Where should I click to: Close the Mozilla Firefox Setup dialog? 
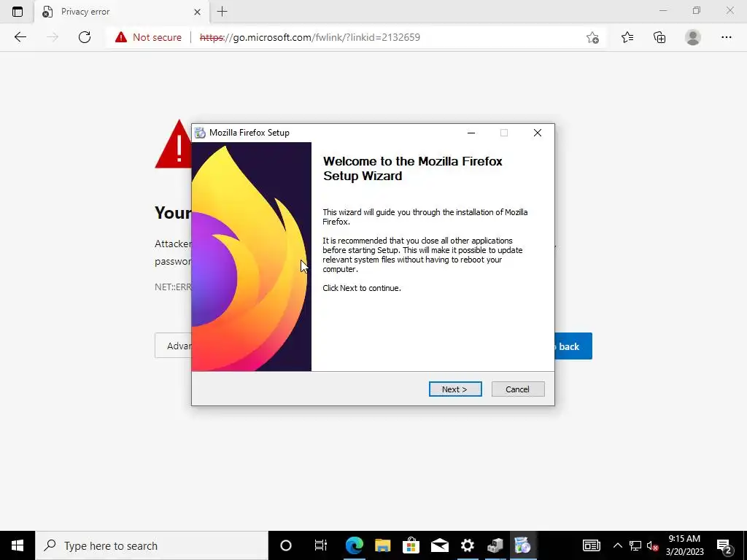click(538, 133)
